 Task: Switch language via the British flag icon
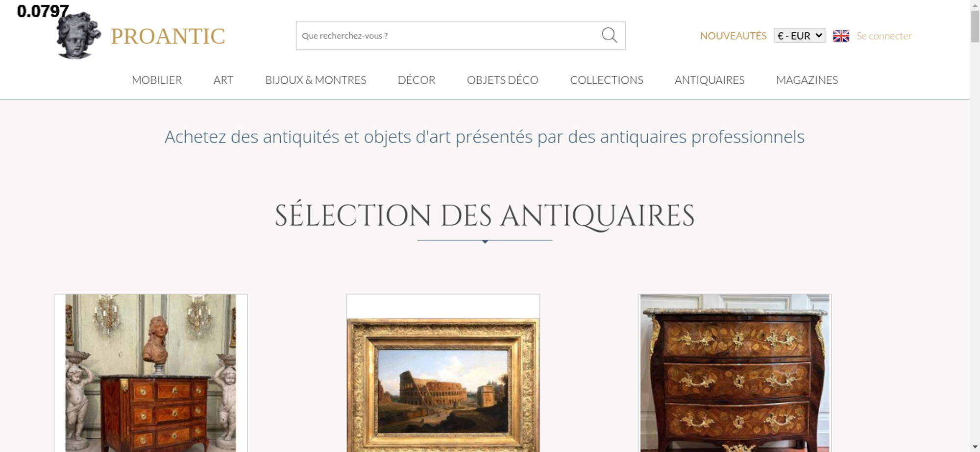point(841,36)
